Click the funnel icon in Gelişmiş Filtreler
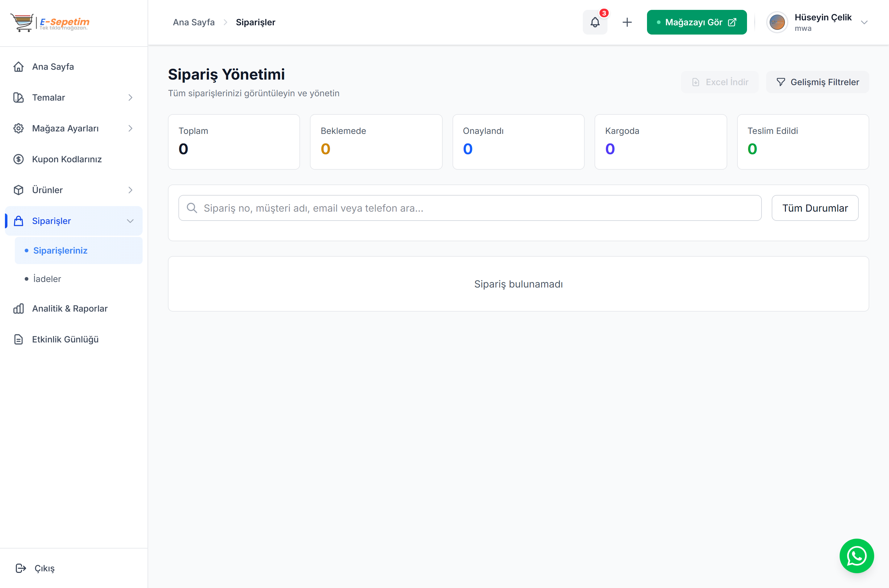The height and width of the screenshot is (588, 889). 781,82
